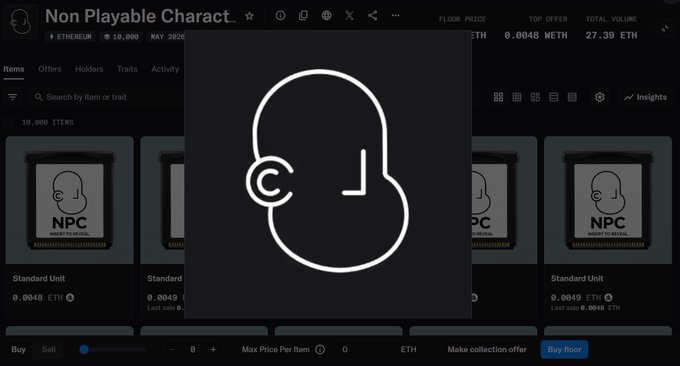
Task: Decrease item quantity with minus button
Action: point(172,350)
